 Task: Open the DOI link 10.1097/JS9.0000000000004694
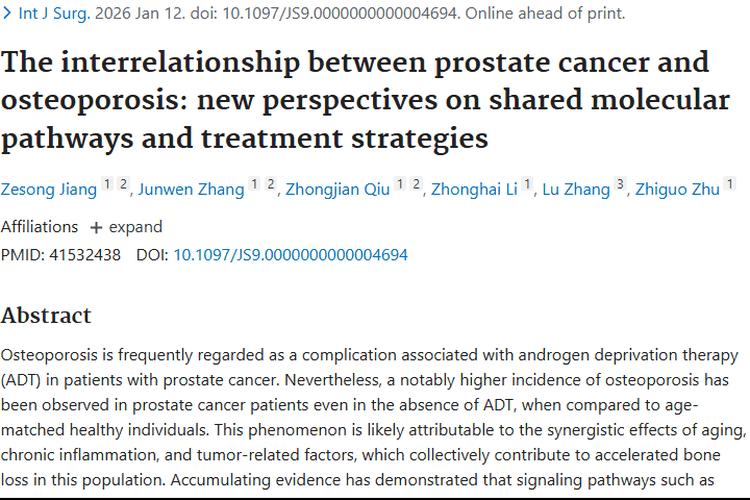[x=290, y=255]
